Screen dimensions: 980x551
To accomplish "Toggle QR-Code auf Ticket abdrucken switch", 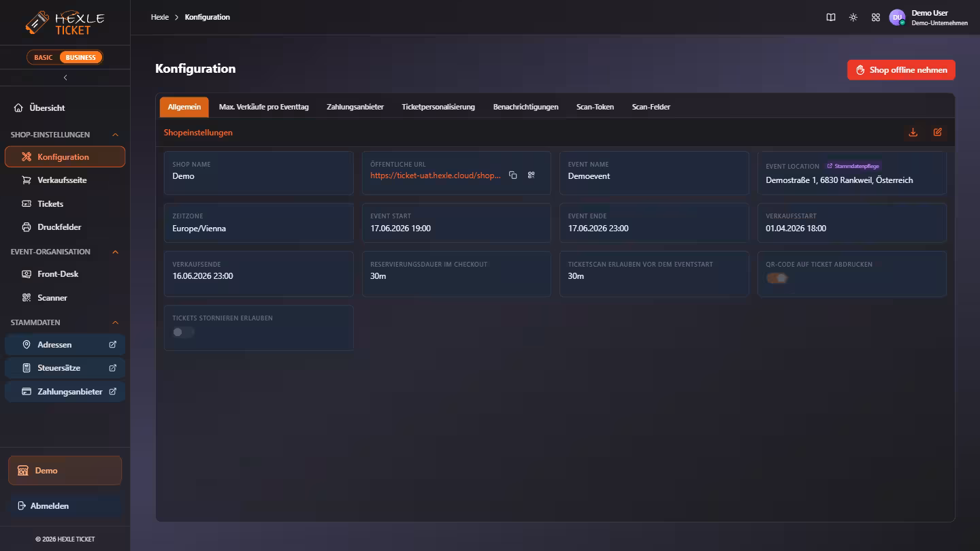I will (777, 278).
